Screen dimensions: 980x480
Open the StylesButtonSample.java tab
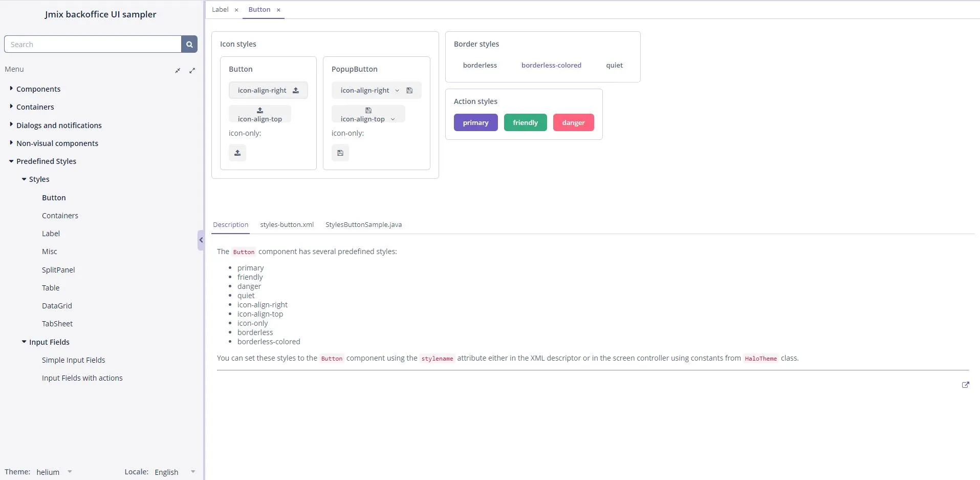pyautogui.click(x=363, y=224)
